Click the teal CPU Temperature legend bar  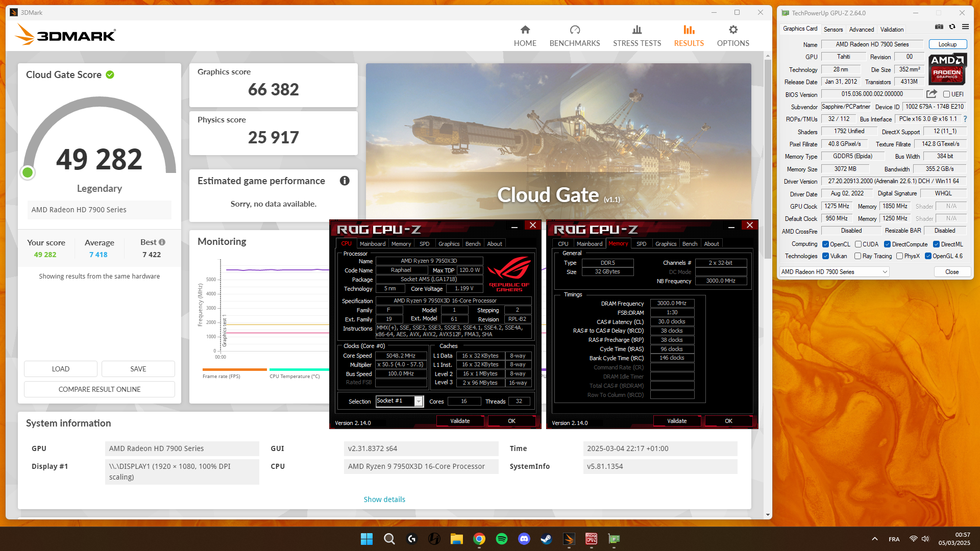pyautogui.click(x=299, y=369)
